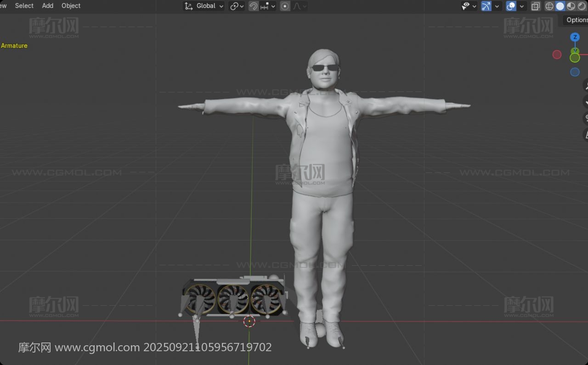Viewport: 588px width, 365px height.
Task: Click the Options button
Action: point(576,20)
